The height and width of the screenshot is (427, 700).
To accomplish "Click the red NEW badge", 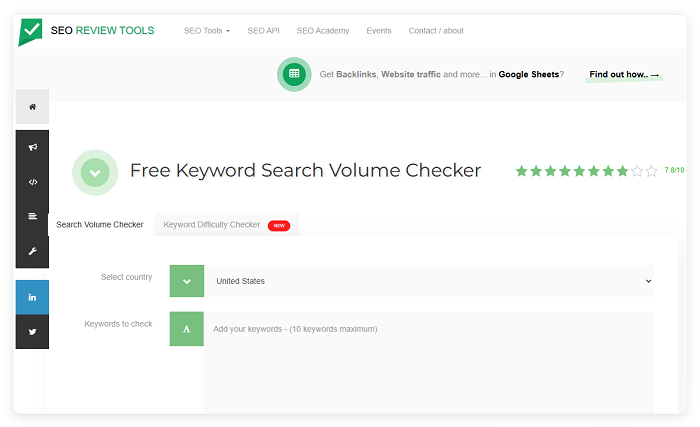I will pos(279,226).
